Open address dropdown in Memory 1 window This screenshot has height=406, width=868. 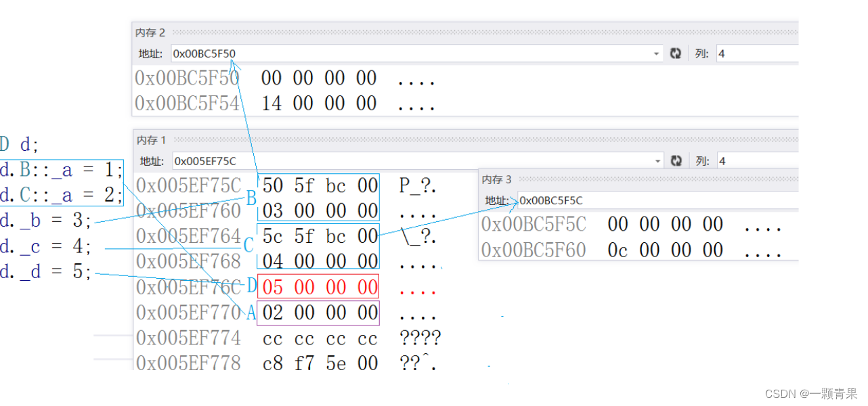point(656,161)
